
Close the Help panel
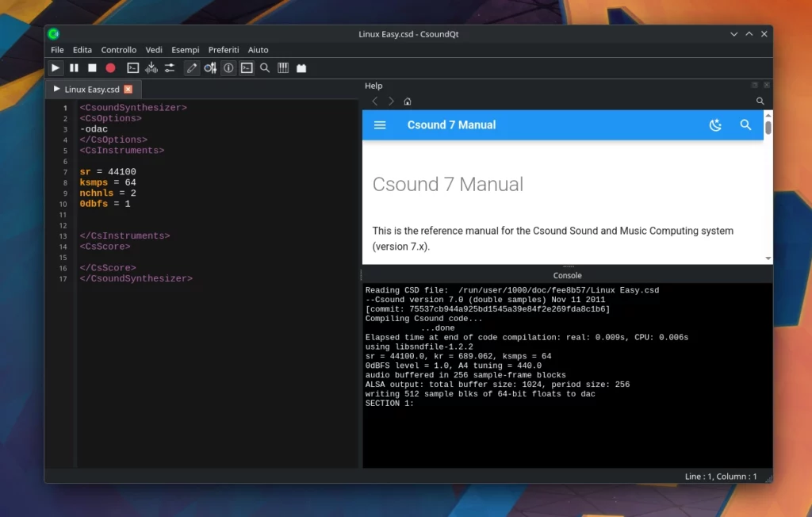click(x=767, y=85)
